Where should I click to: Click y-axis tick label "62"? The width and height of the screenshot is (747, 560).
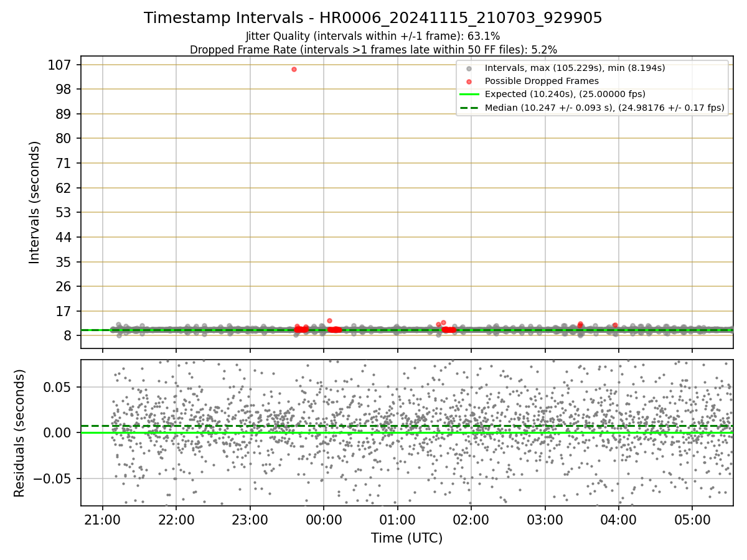[64, 188]
